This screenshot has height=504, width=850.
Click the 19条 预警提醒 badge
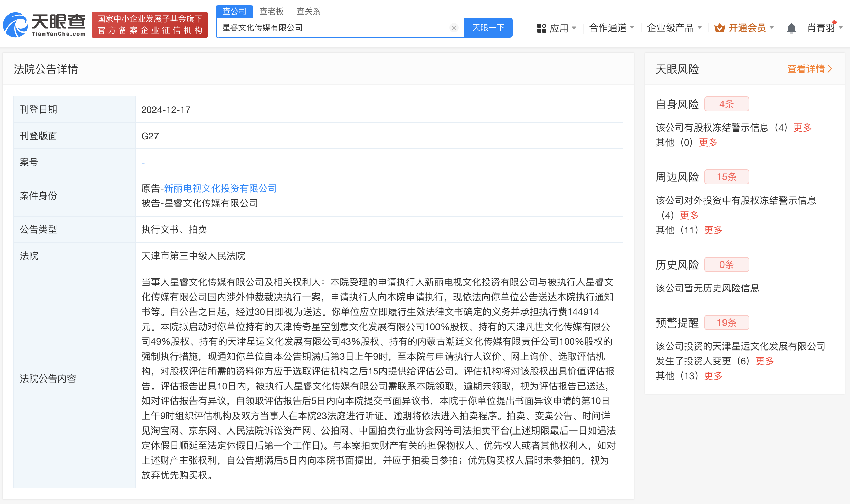[x=727, y=323]
